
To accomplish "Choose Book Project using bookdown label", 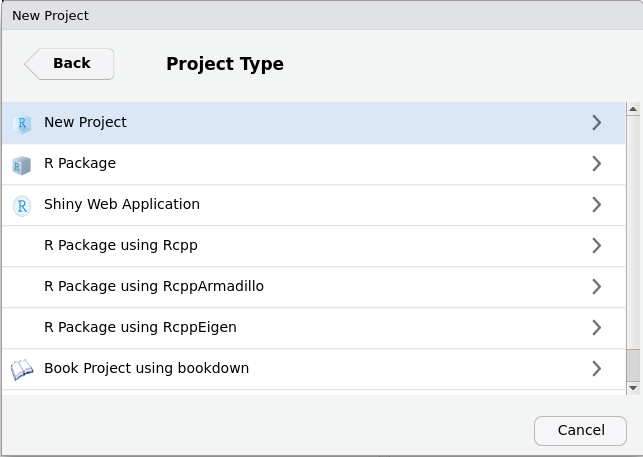I will click(x=146, y=368).
